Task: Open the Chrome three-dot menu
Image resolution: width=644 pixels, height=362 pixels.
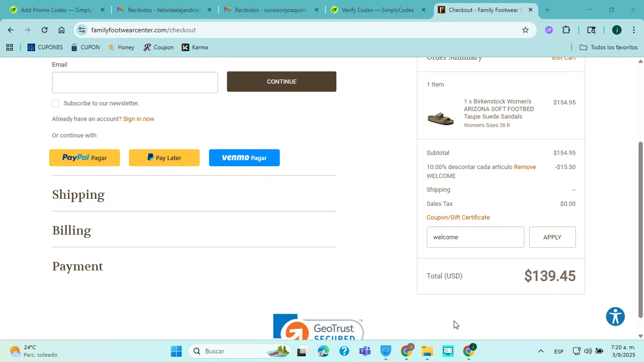Action: pos(634,30)
